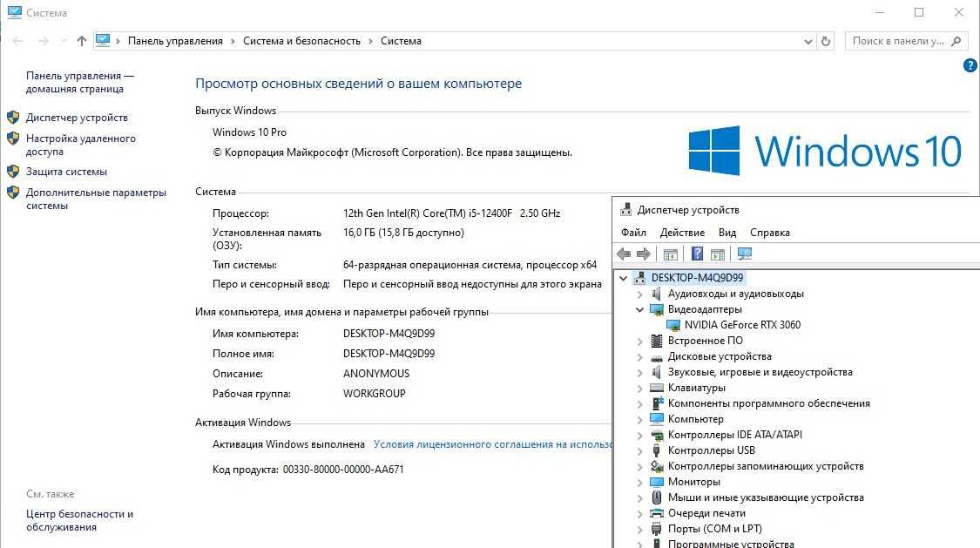Viewport: 980px width, 548px height.
Task: Collapse the DESKTOP-M4Q9D99 root chevron
Action: 623,278
